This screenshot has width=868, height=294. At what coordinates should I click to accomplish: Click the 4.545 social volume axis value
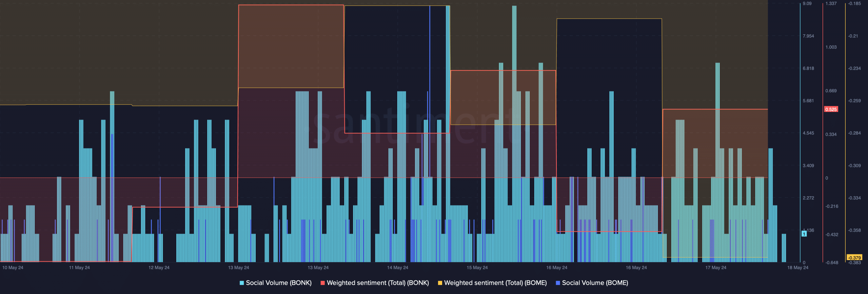click(808, 133)
